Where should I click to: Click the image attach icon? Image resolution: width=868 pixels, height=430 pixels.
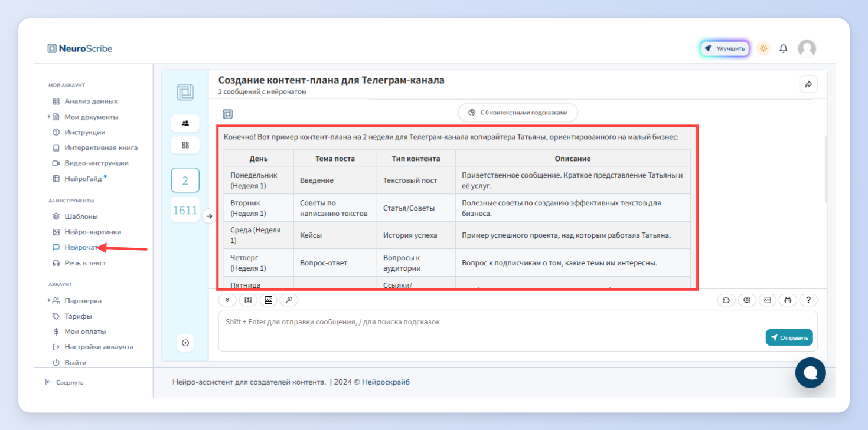(269, 300)
